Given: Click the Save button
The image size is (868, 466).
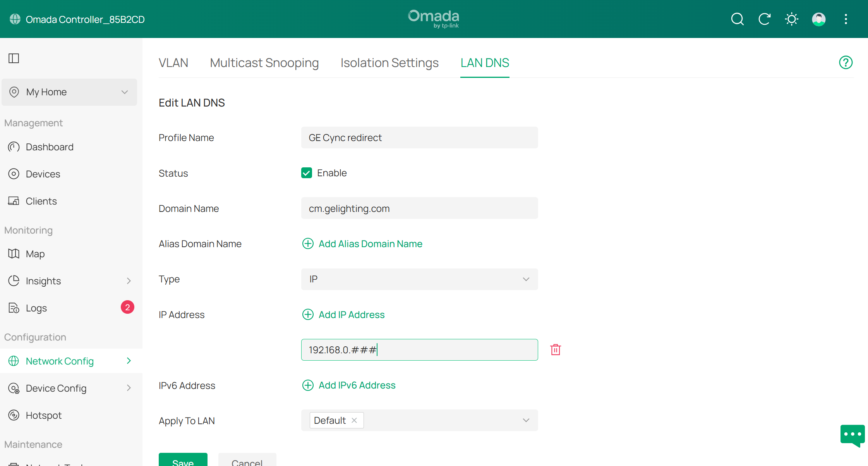Looking at the screenshot, I should [183, 460].
